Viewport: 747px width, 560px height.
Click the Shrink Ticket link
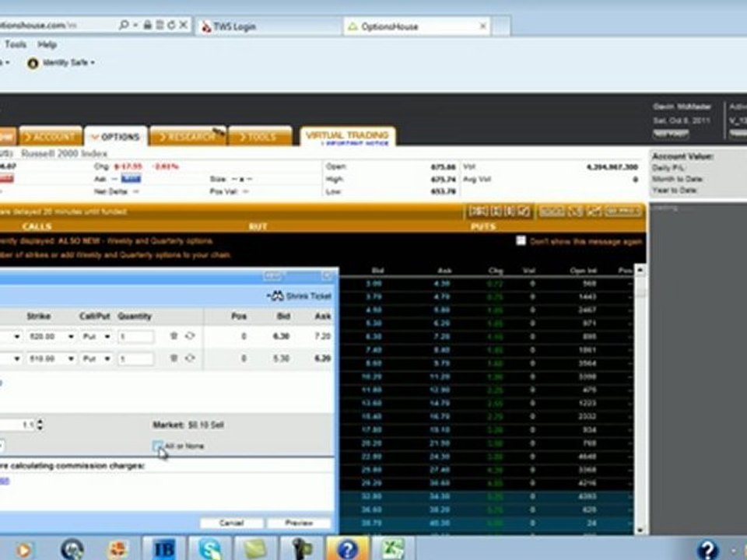coord(309,296)
